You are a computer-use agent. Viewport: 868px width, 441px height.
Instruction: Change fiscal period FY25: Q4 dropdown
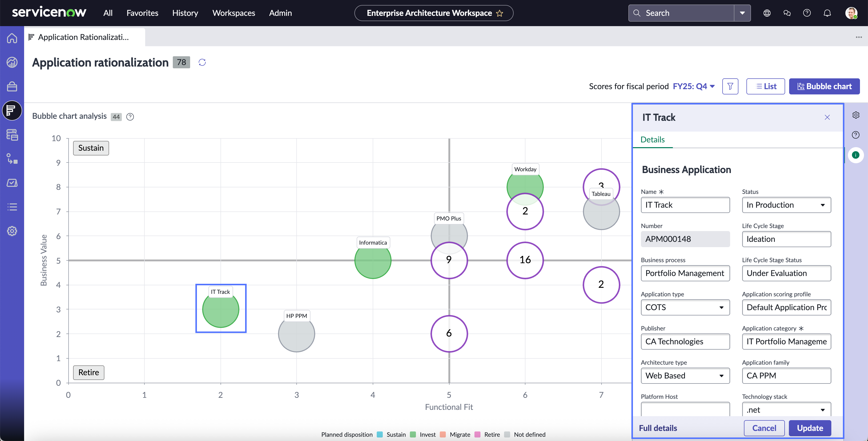tap(694, 87)
